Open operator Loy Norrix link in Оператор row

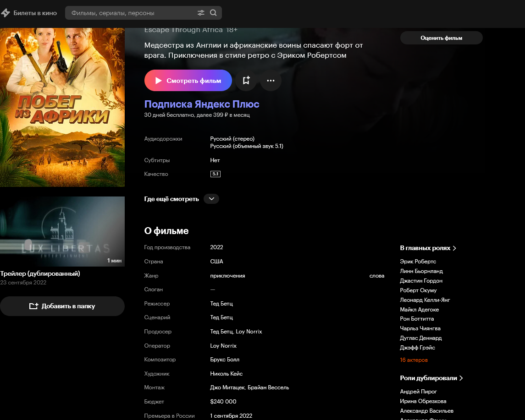[x=223, y=345]
